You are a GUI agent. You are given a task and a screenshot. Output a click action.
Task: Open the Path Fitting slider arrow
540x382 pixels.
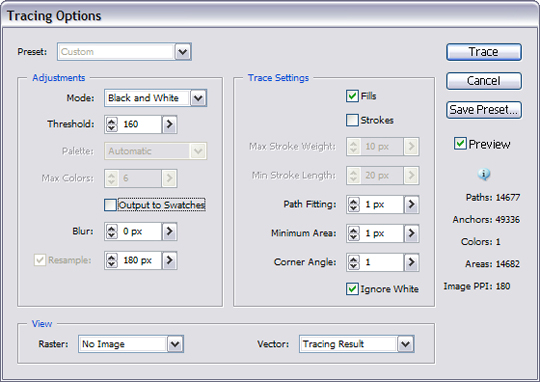pos(411,204)
